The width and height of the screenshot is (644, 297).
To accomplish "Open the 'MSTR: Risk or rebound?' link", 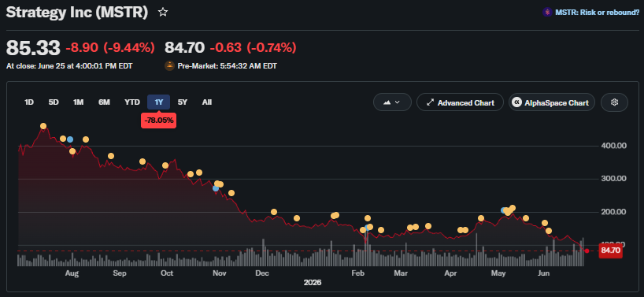I will pos(598,13).
